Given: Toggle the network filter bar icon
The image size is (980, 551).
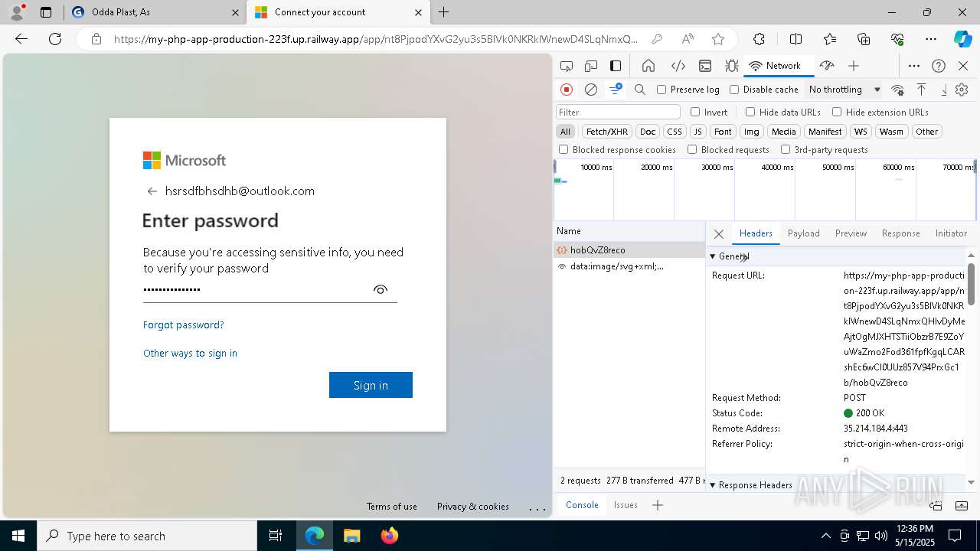Looking at the screenshot, I should (x=616, y=90).
